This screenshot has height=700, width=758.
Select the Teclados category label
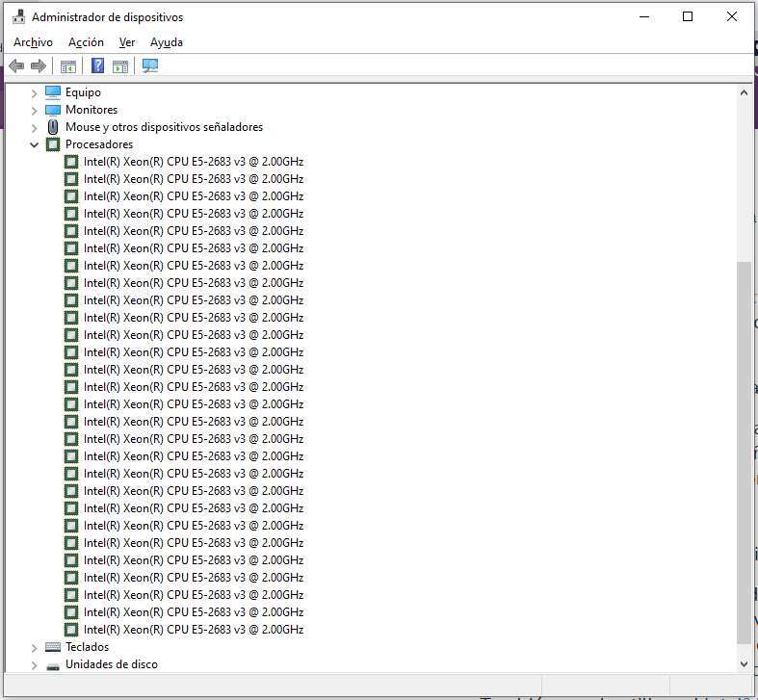(87, 647)
